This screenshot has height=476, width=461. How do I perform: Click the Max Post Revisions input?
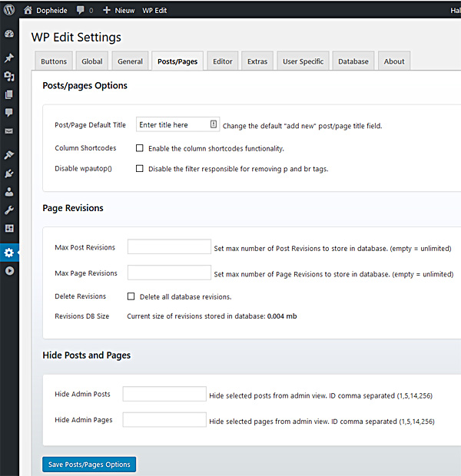(169, 246)
